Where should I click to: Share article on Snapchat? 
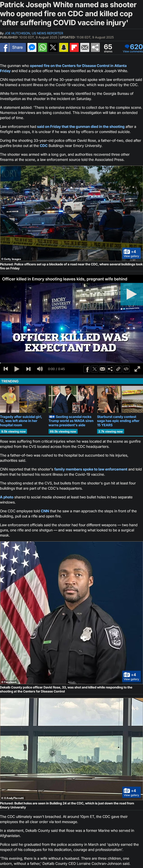pyautogui.click(x=63, y=47)
